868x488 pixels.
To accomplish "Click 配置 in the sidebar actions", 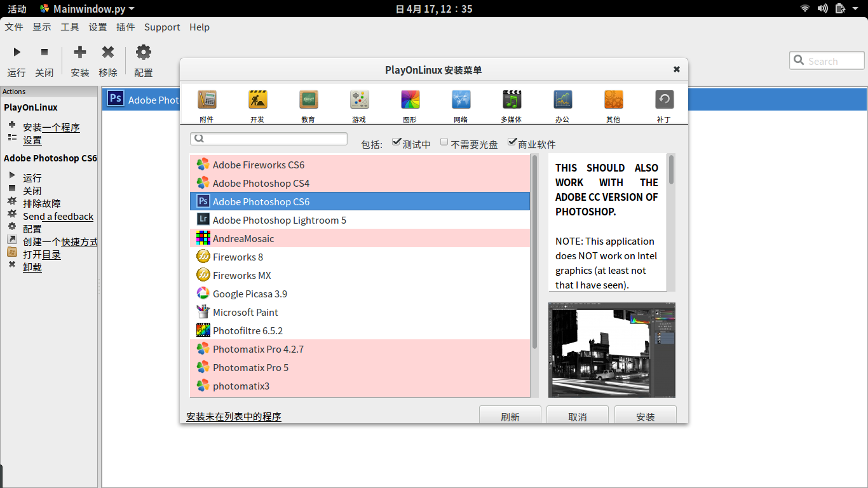I will [32, 229].
